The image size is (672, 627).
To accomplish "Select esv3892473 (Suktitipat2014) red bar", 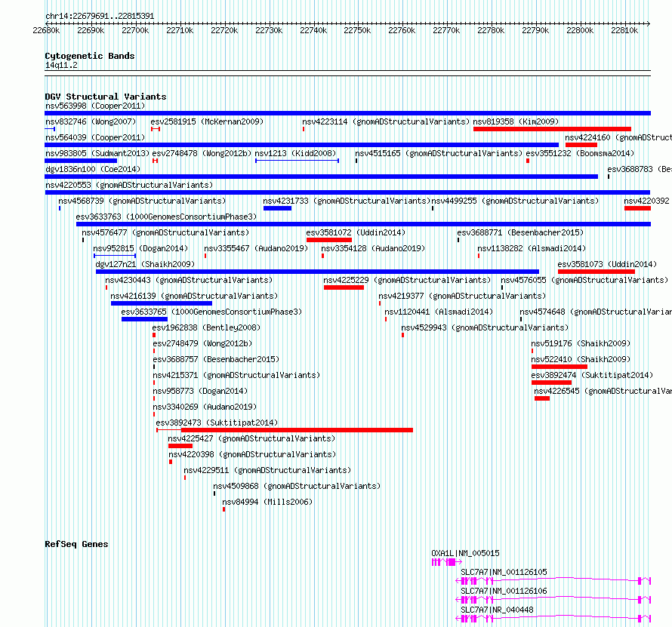I will pos(285,430).
